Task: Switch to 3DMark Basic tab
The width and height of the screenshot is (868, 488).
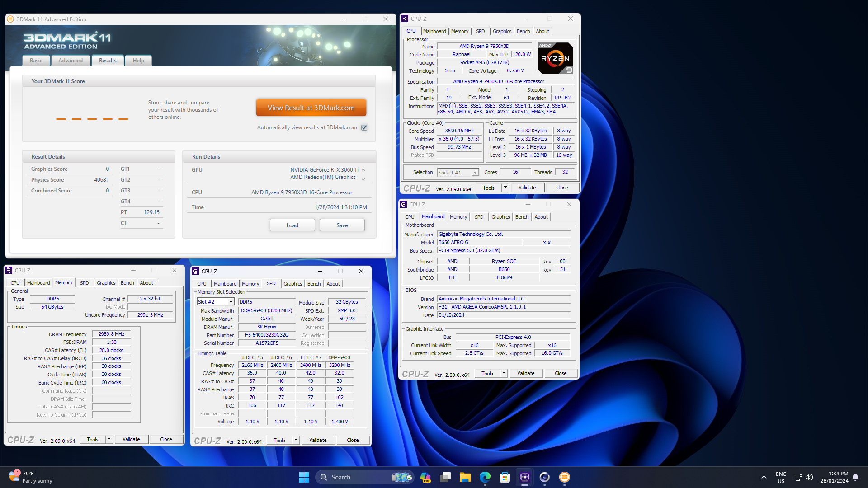Action: [36, 61]
